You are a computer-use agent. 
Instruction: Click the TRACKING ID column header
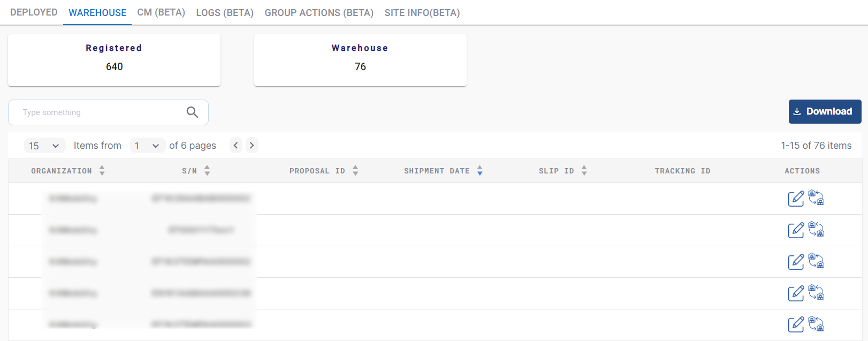pos(682,171)
